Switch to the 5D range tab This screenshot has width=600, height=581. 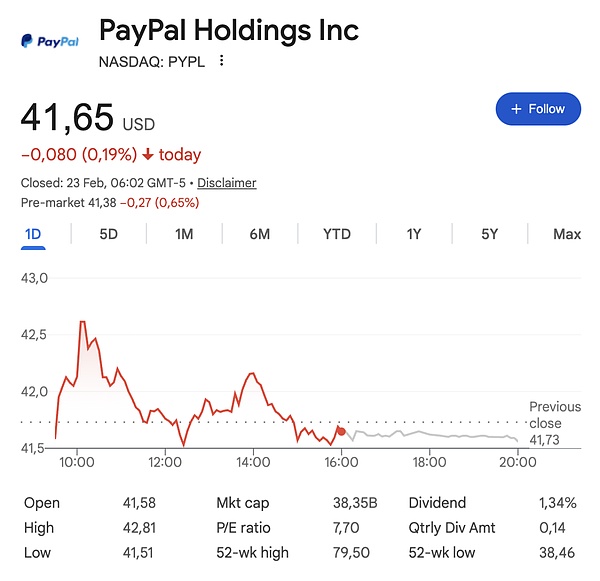point(108,234)
